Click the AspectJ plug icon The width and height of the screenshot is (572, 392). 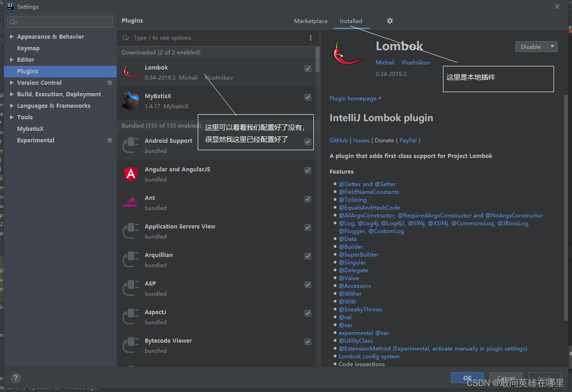click(131, 317)
